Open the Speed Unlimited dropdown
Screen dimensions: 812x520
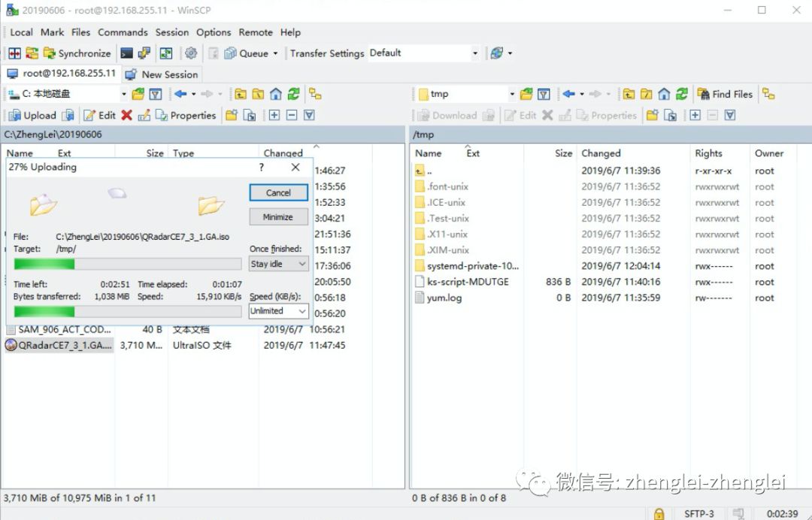279,311
